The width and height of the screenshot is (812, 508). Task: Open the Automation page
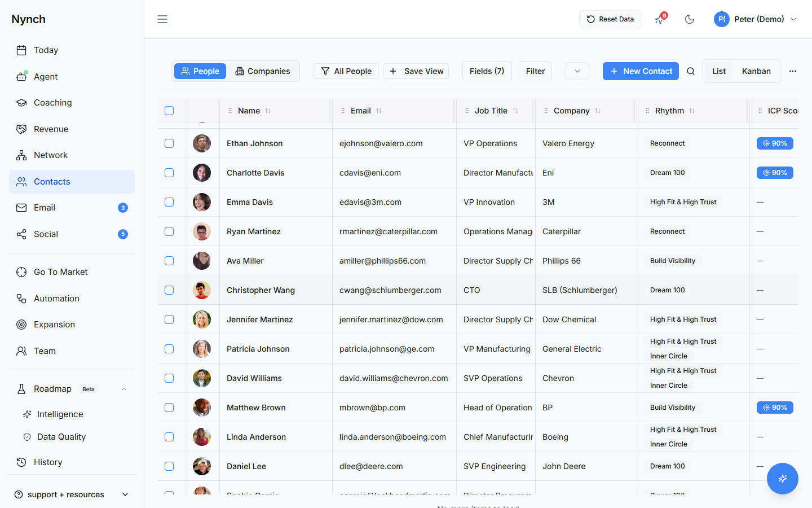point(72,299)
